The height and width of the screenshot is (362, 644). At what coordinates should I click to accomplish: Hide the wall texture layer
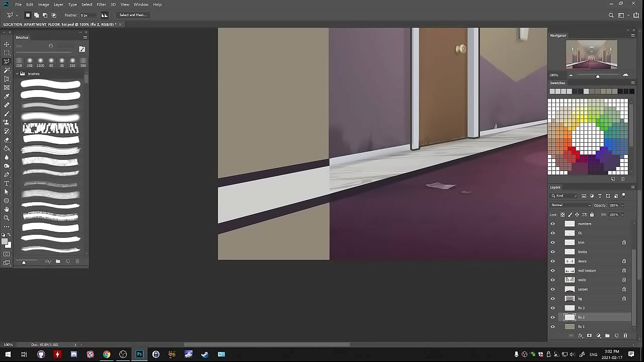tap(552, 270)
